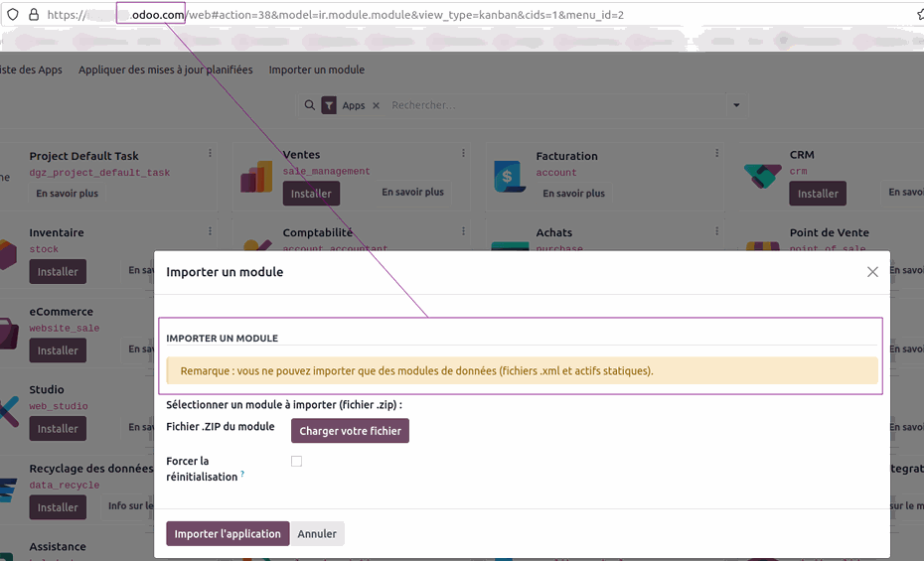The image size is (924, 561).
Task: Click the Ventes app icon
Action: 256,177
